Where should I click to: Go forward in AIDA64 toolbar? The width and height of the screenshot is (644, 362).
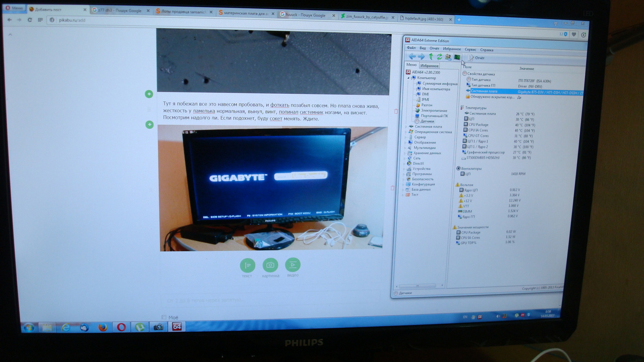pos(421,57)
